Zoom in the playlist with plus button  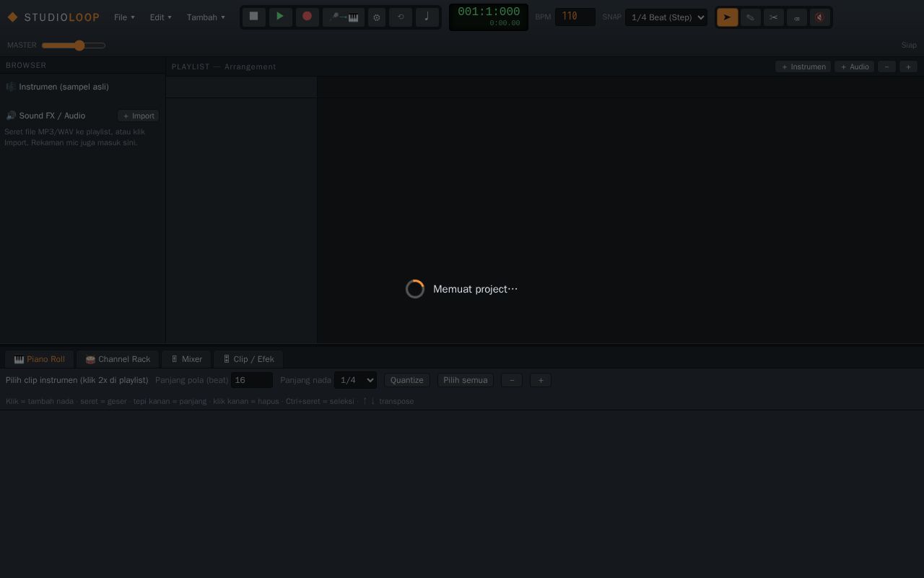908,66
